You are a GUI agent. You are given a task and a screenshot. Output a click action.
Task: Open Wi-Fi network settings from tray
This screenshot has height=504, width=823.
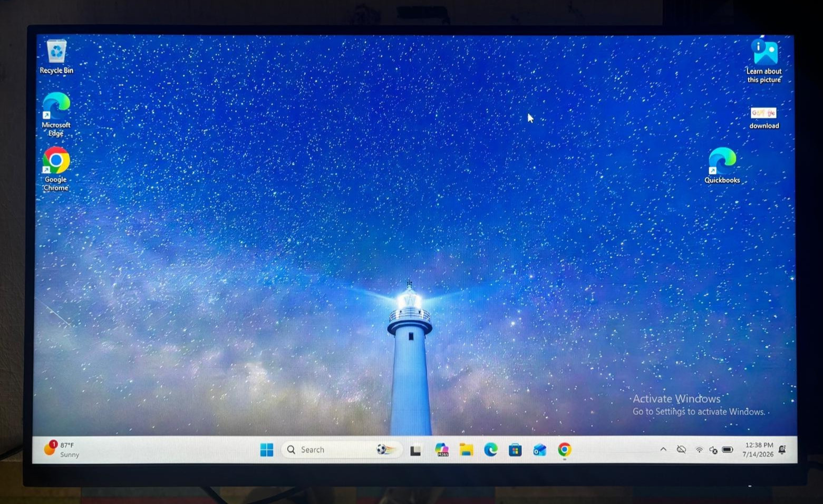pyautogui.click(x=699, y=450)
